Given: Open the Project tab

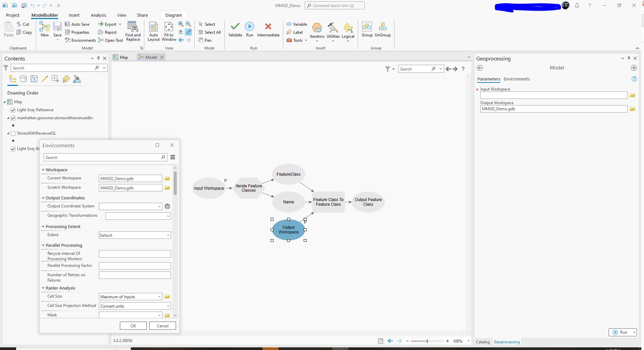Looking at the screenshot, I should pos(13,15).
